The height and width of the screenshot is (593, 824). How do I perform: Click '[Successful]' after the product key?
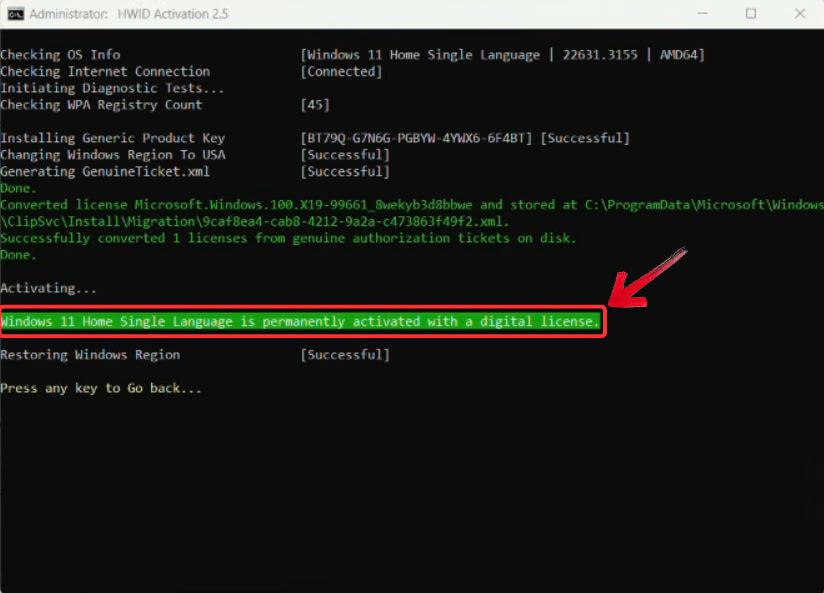click(x=585, y=138)
